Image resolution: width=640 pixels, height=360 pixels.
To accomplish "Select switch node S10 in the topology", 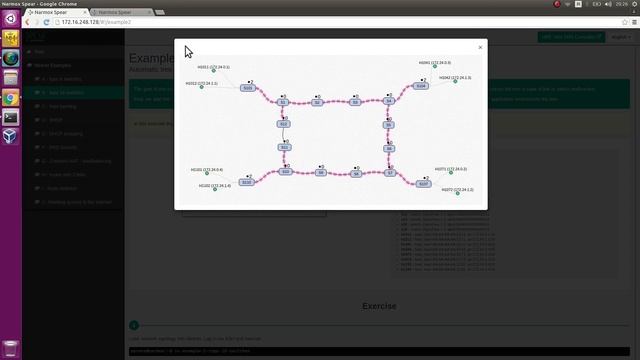I will 286,171.
